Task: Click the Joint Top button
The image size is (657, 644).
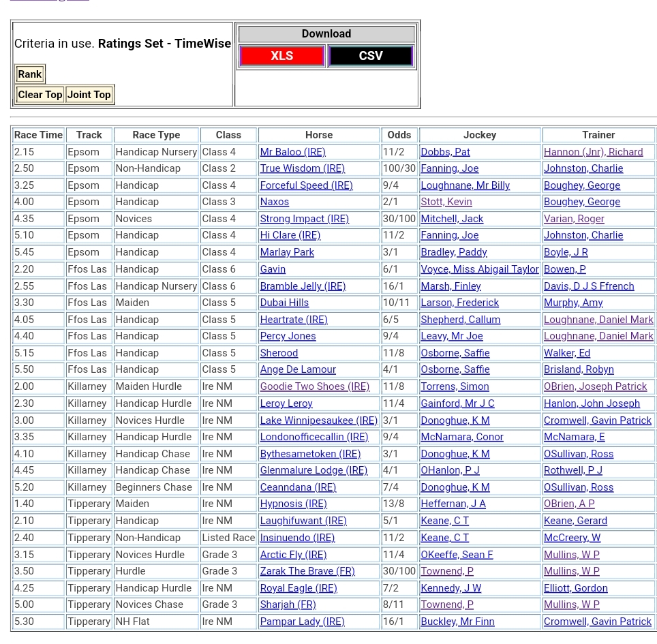Action: (x=89, y=95)
